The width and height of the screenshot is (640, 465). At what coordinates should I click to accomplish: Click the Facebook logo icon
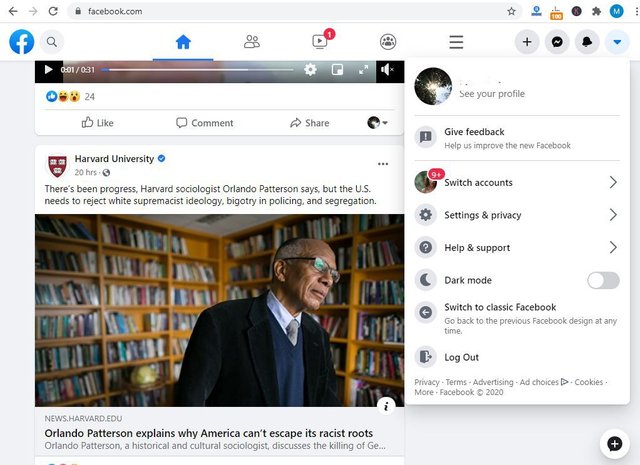click(x=22, y=42)
